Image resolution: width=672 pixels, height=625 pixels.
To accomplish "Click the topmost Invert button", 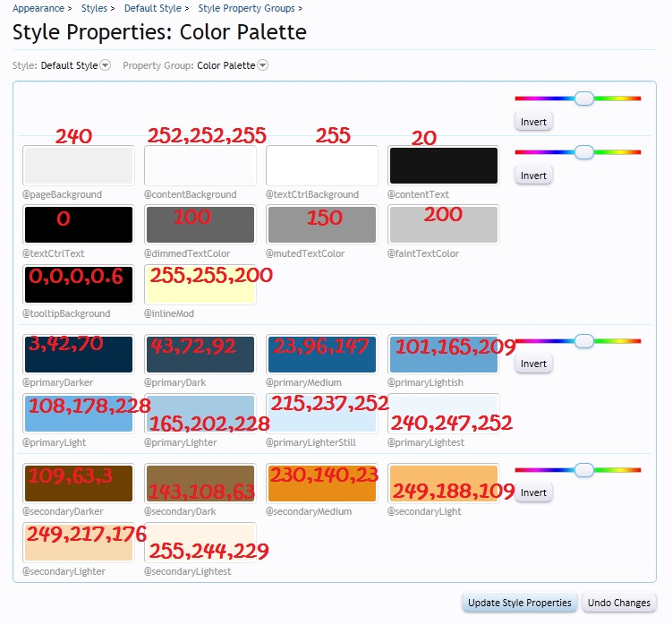I will (533, 121).
